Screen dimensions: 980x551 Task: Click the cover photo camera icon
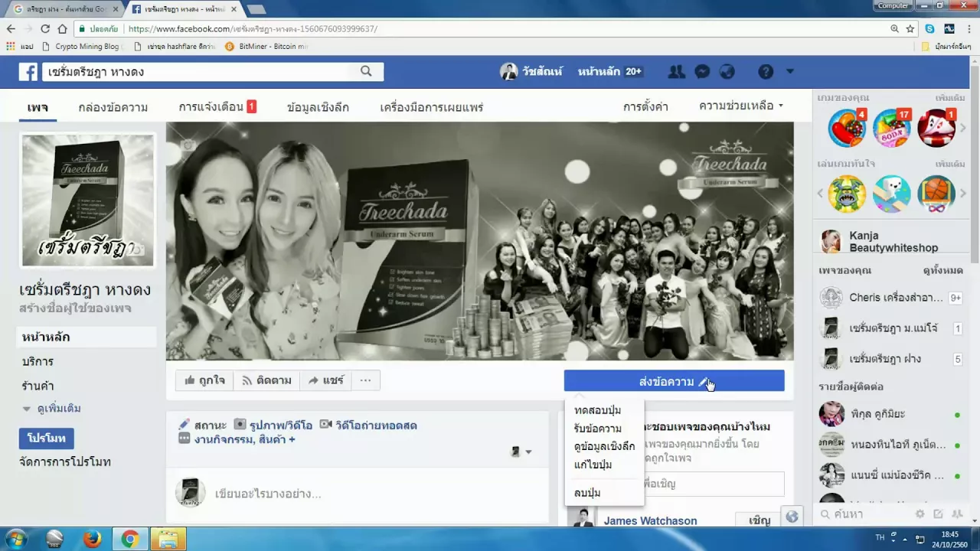(x=188, y=145)
